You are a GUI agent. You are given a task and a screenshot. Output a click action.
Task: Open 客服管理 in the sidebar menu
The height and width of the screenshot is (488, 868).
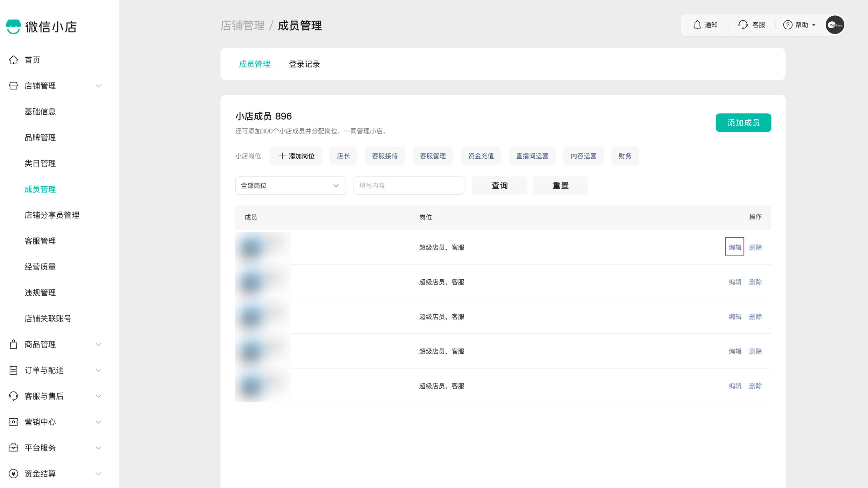pyautogui.click(x=40, y=241)
